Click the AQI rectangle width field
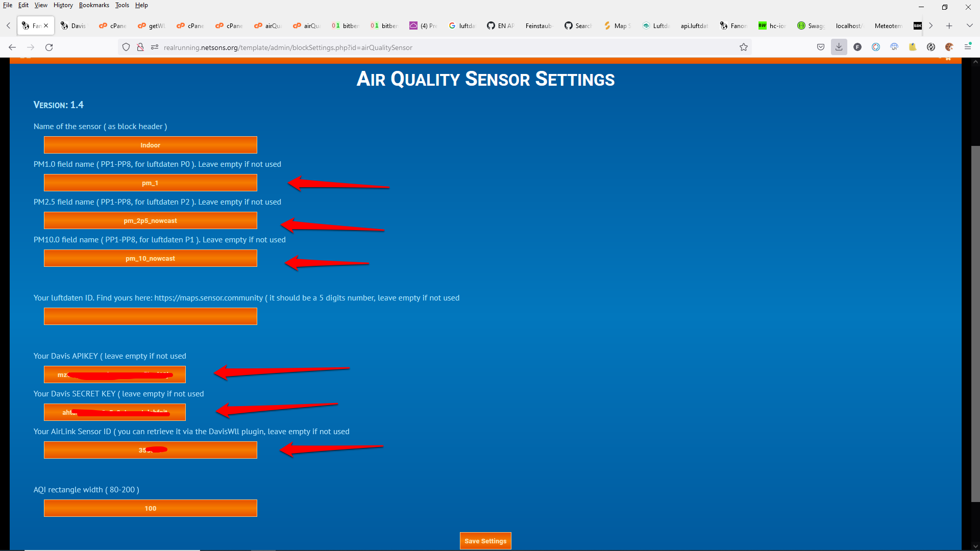Image resolution: width=980 pixels, height=551 pixels. [150, 509]
